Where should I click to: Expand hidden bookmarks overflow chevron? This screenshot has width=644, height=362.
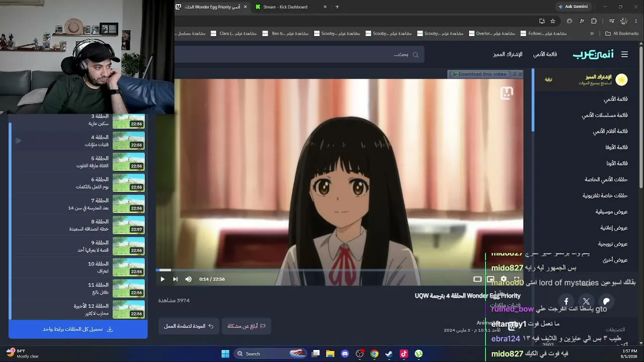592,34
